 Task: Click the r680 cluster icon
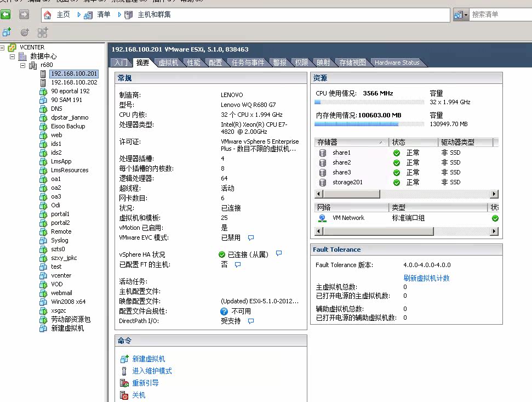(33, 65)
